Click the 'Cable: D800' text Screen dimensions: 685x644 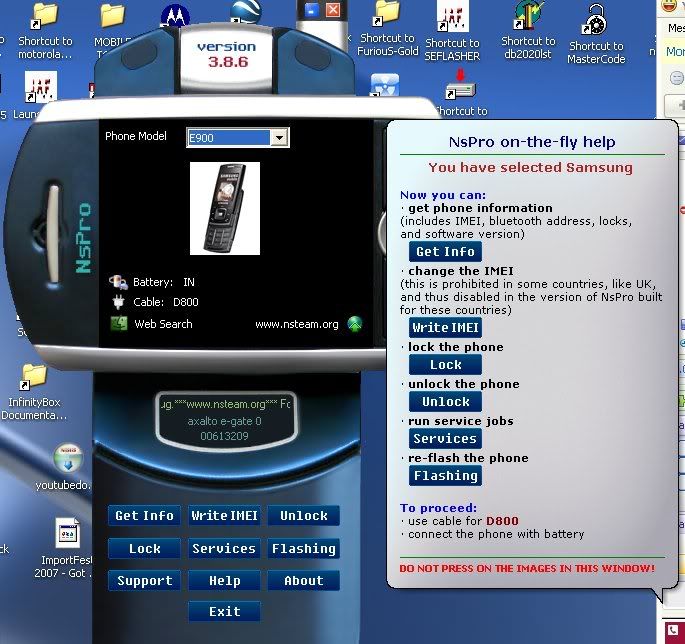pos(166,302)
